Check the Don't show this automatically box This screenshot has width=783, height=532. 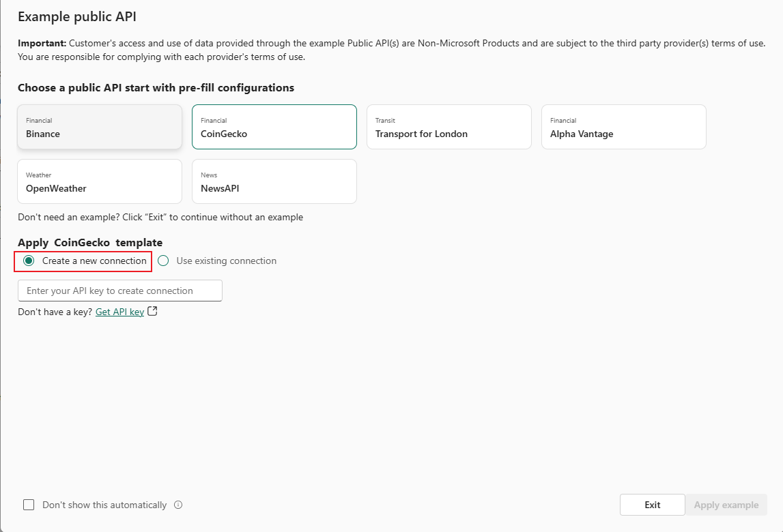[x=29, y=505]
